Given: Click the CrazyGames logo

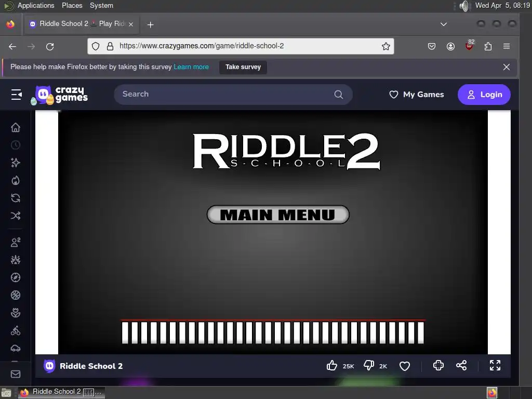Looking at the screenshot, I should pos(59,95).
